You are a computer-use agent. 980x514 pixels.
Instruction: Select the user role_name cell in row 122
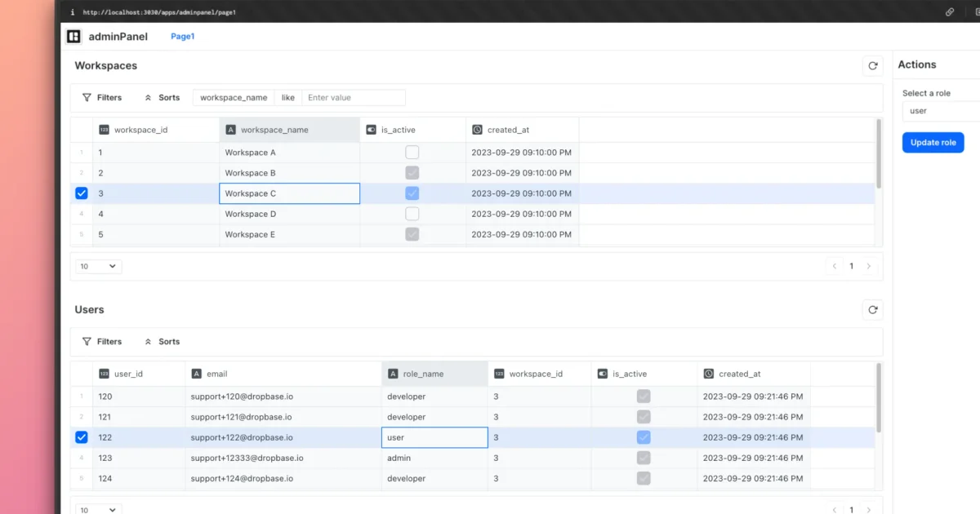[x=434, y=437]
